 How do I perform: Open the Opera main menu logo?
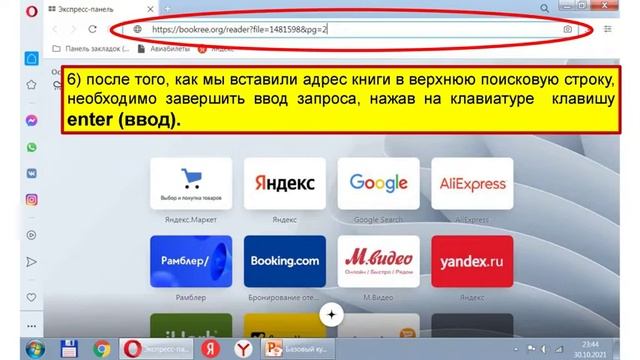31,11
